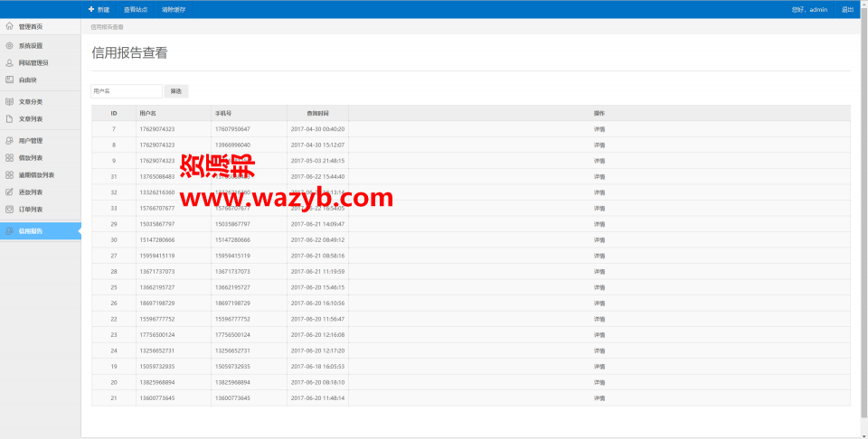Open 详情 for ID 31 row
The image size is (868, 439).
point(599,176)
